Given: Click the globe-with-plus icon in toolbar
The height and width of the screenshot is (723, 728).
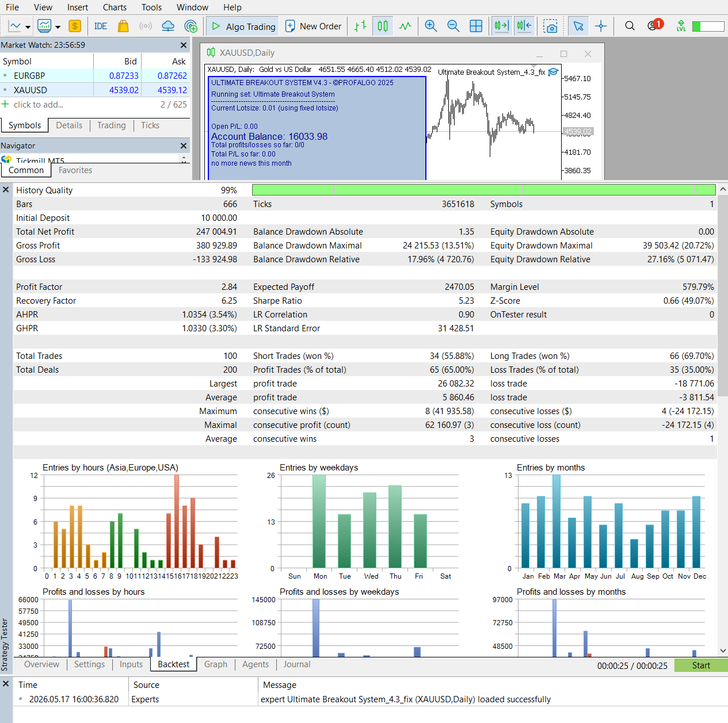Looking at the screenshot, I should click(x=190, y=26).
